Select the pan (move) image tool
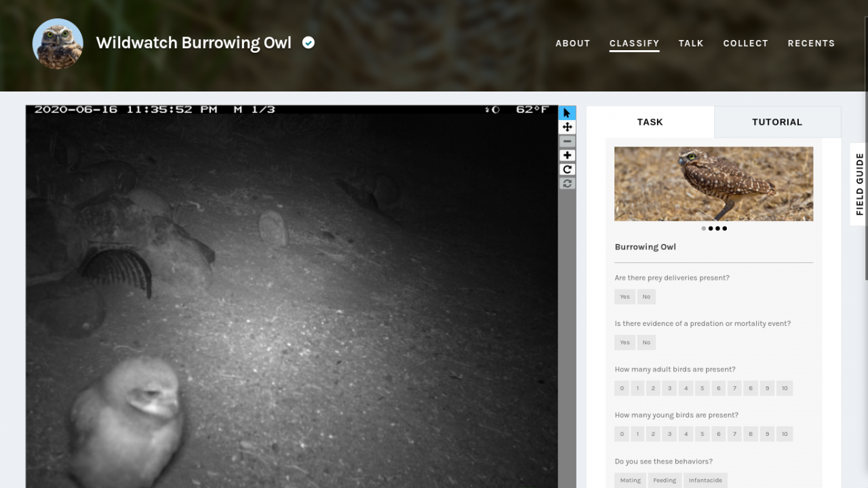 point(567,127)
